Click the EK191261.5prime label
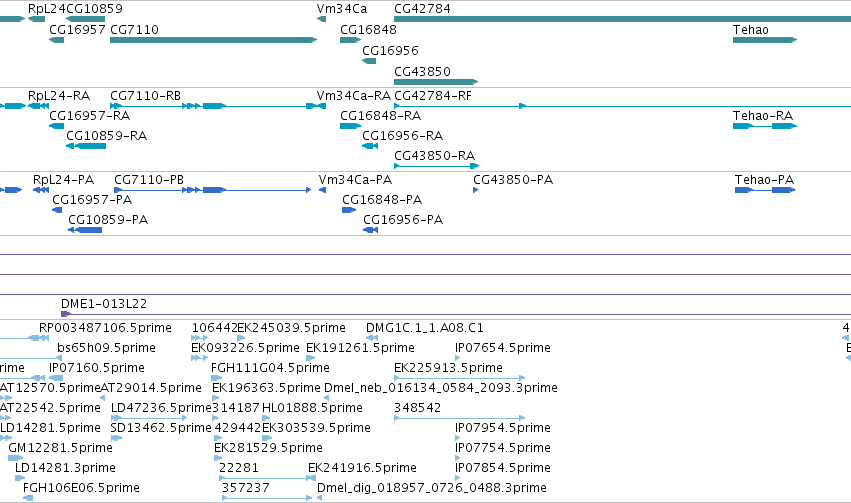 (x=360, y=348)
